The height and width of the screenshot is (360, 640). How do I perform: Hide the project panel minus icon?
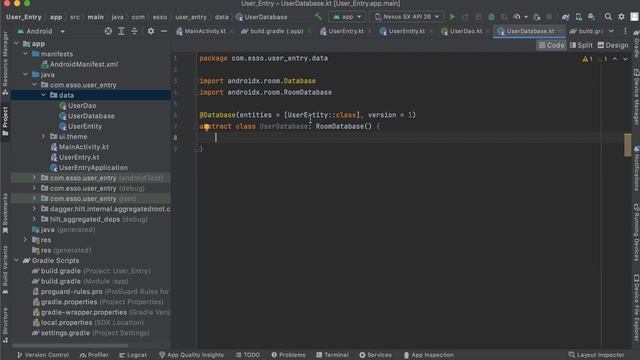point(164,31)
